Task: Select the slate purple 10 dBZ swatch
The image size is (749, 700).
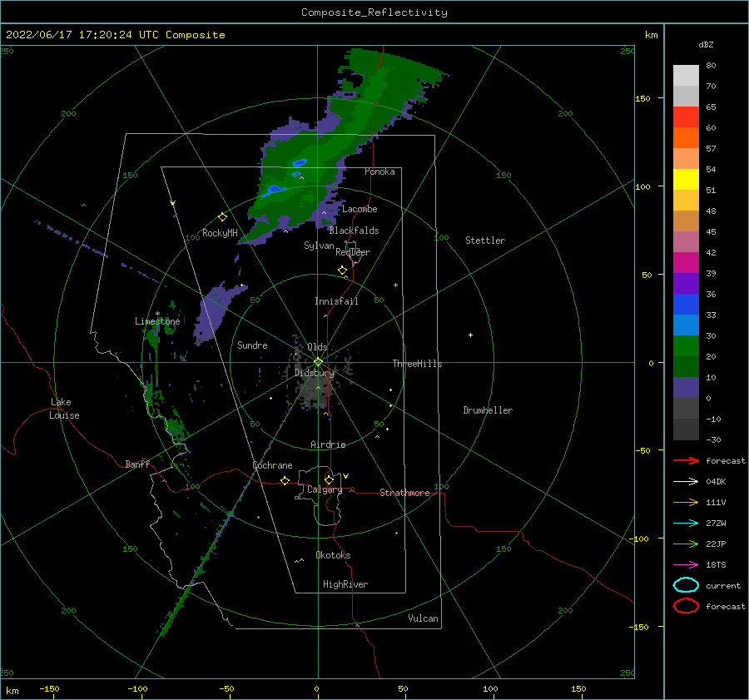Action: (686, 388)
